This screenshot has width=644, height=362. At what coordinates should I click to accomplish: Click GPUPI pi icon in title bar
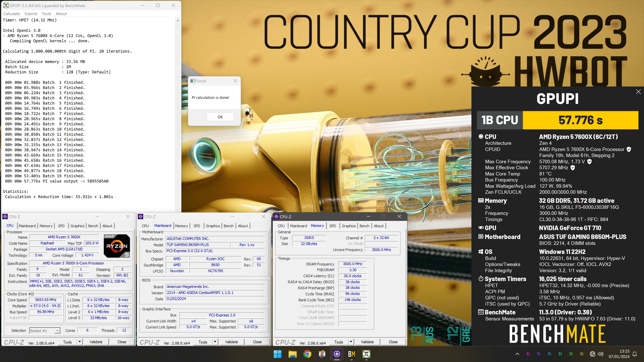coord(6,6)
